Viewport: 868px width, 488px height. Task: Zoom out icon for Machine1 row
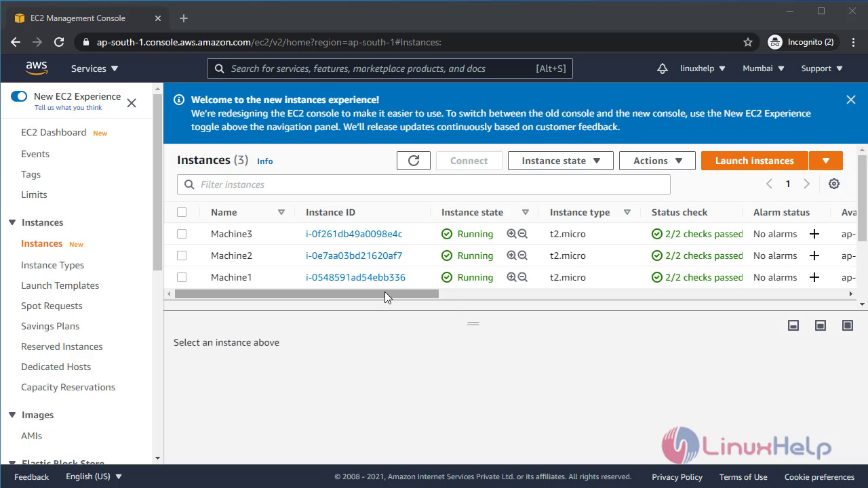[x=523, y=277]
